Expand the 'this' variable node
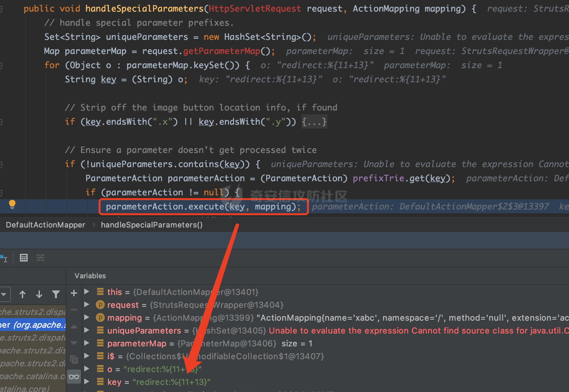The height and width of the screenshot is (392, 569). point(86,291)
